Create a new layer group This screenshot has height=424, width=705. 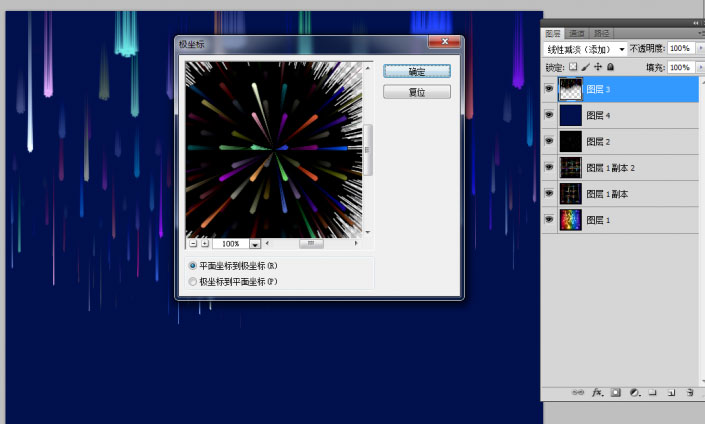653,393
